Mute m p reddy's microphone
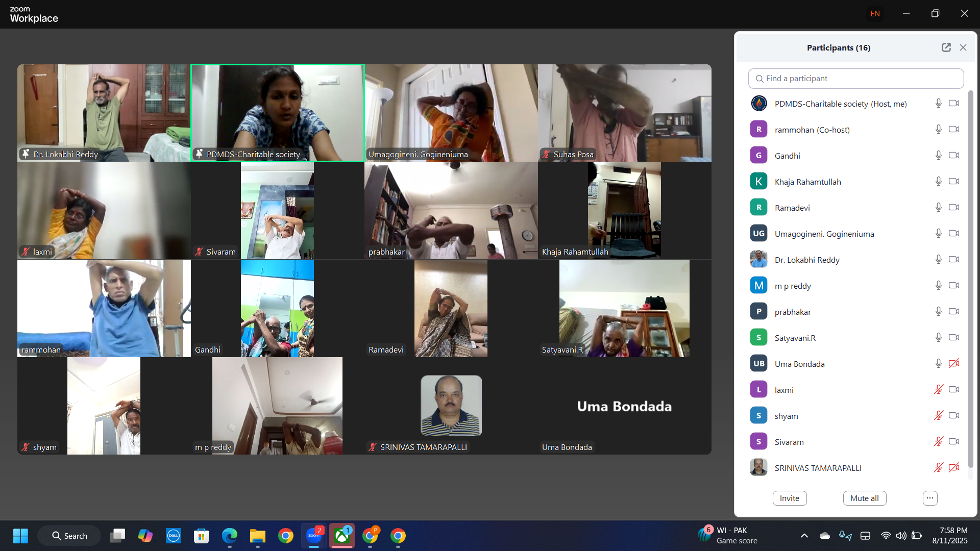Viewport: 980px width, 551px height. point(938,286)
